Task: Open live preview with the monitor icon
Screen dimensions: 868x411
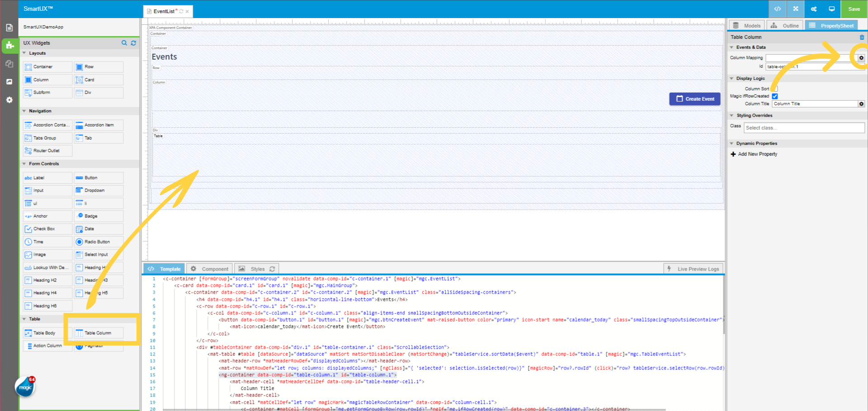Action: point(832,9)
